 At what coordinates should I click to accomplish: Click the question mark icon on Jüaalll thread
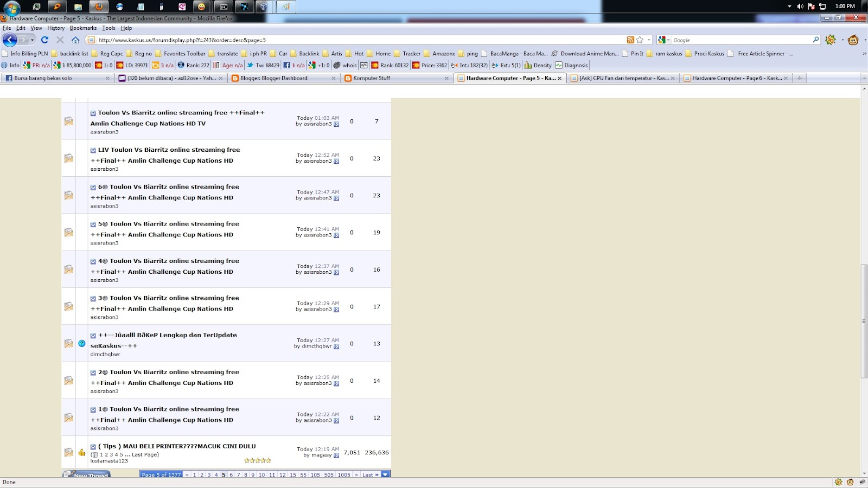click(x=82, y=343)
